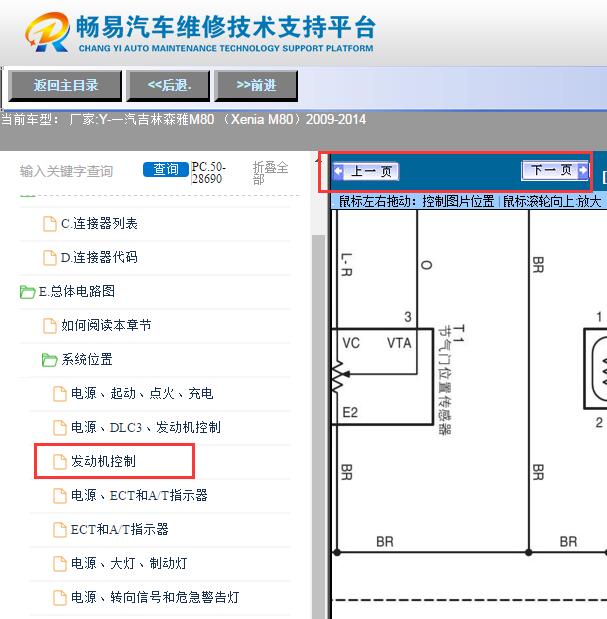Click the 折叠全部 collapse all link

pyautogui.click(x=270, y=173)
